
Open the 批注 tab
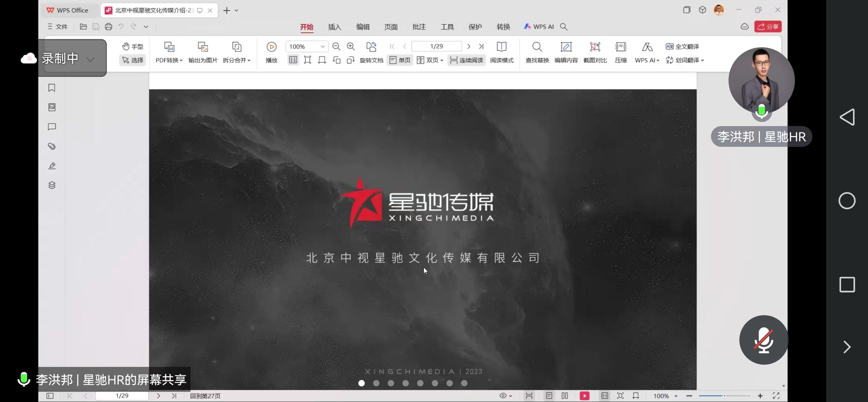pos(419,27)
